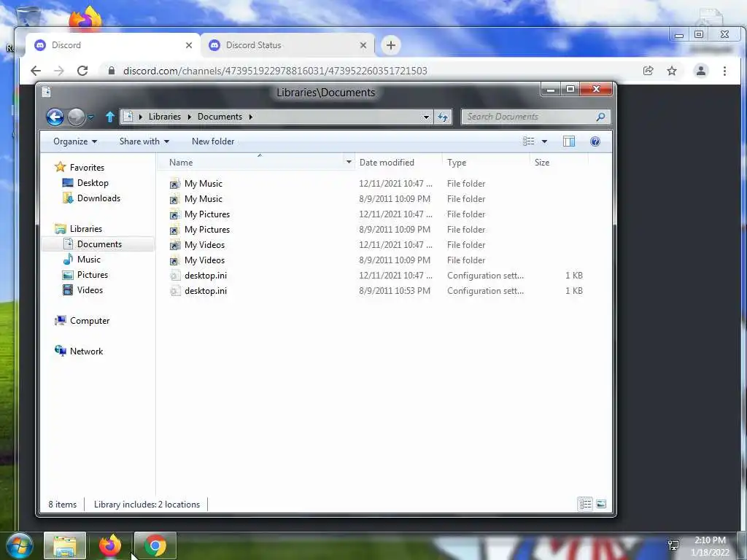Switch to the Discord tab in Chrome
The image size is (747, 560).
click(x=112, y=45)
